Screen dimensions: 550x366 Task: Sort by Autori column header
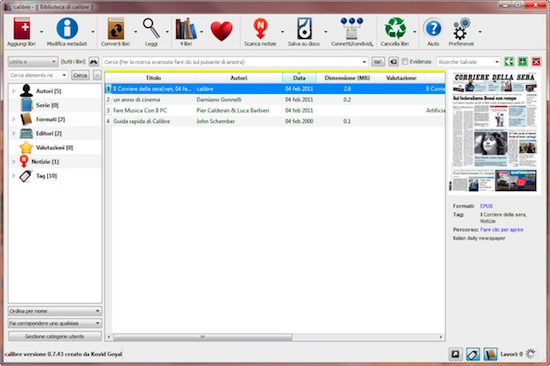239,78
